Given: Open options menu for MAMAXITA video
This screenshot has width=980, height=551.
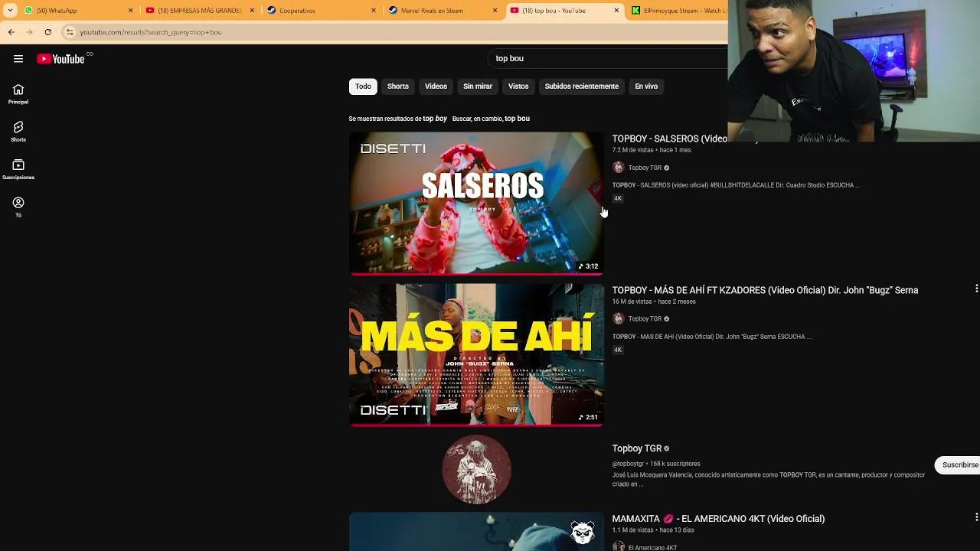Looking at the screenshot, I should coord(976,517).
